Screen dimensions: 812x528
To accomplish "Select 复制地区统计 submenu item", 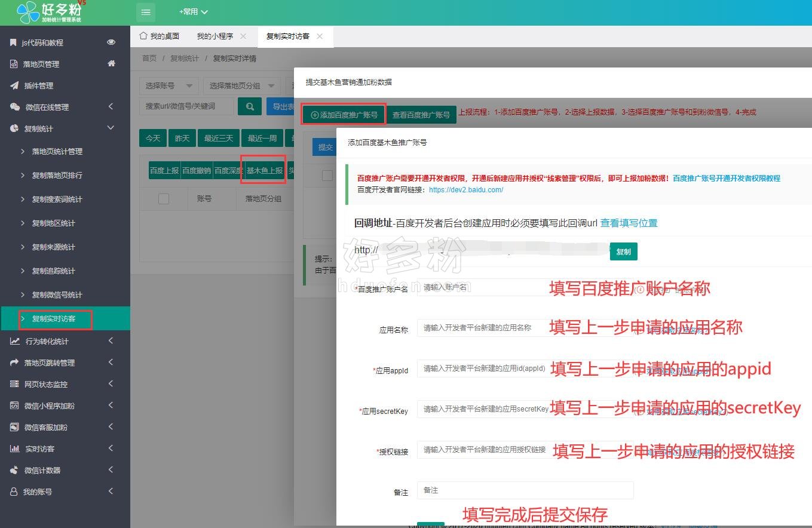I will click(54, 223).
